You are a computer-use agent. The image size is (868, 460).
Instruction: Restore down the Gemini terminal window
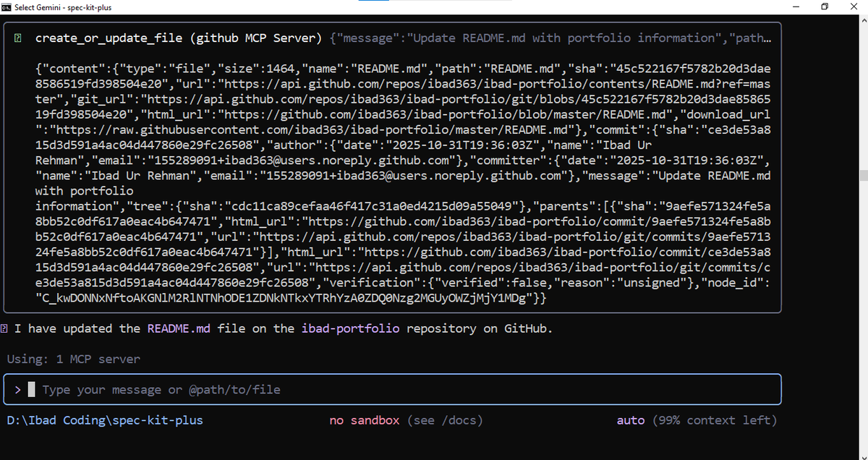tap(825, 7)
